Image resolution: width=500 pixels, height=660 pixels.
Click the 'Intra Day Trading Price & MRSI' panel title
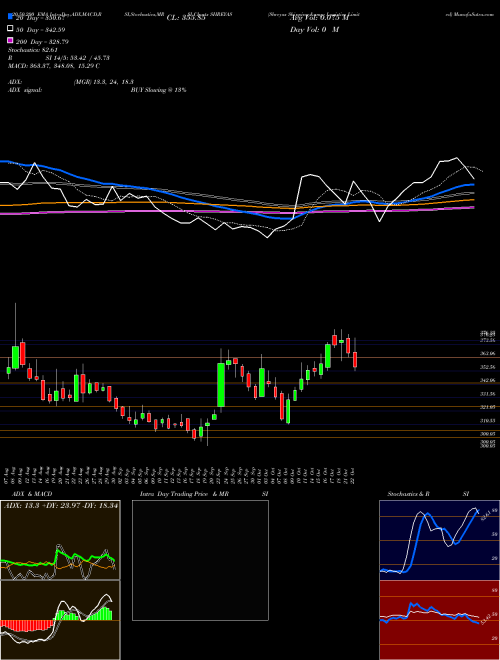point(204,494)
